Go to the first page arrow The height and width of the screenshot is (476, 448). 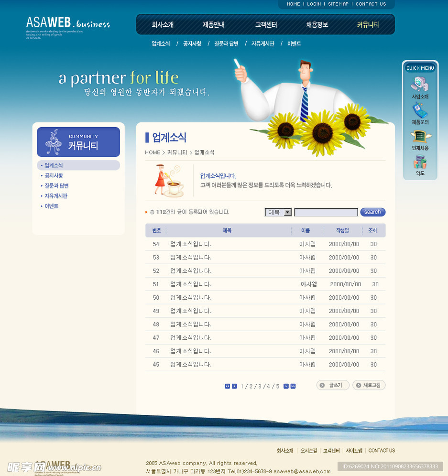click(228, 386)
